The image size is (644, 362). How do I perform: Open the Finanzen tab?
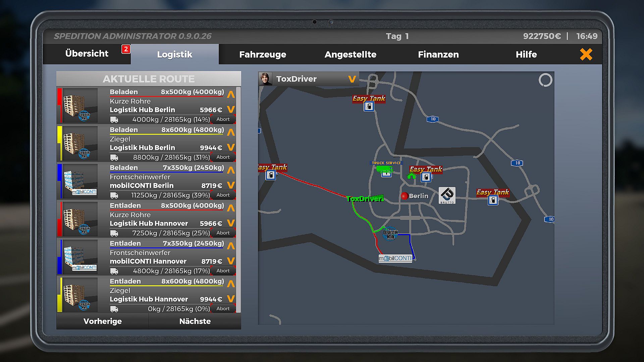point(438,54)
